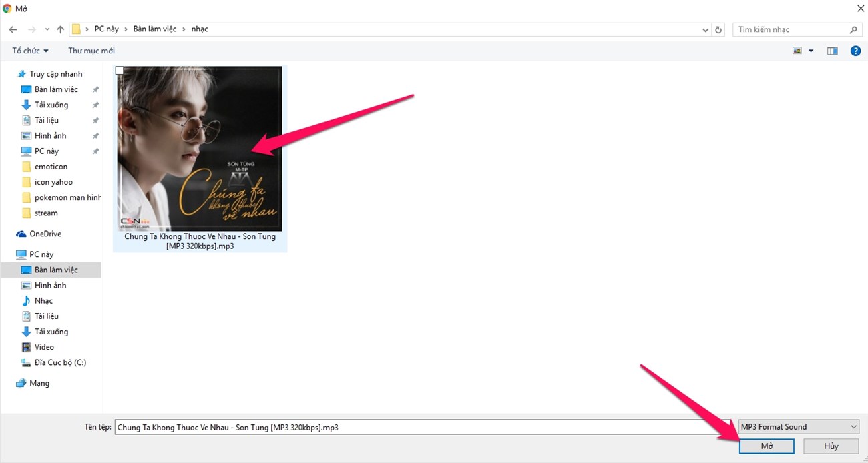
Task: Click the Mở open button
Action: click(x=767, y=446)
